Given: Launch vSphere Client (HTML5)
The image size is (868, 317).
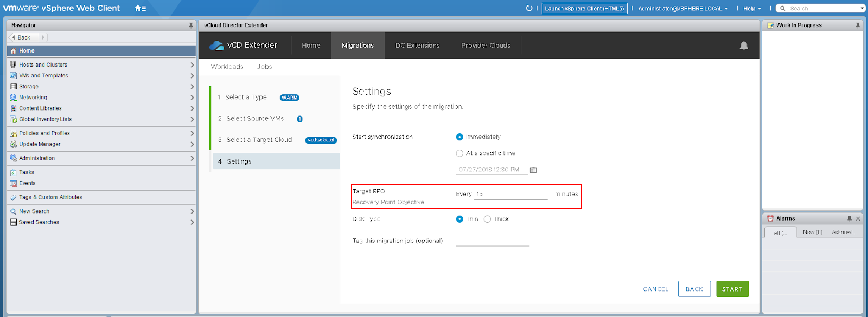Looking at the screenshot, I should click(x=585, y=8).
